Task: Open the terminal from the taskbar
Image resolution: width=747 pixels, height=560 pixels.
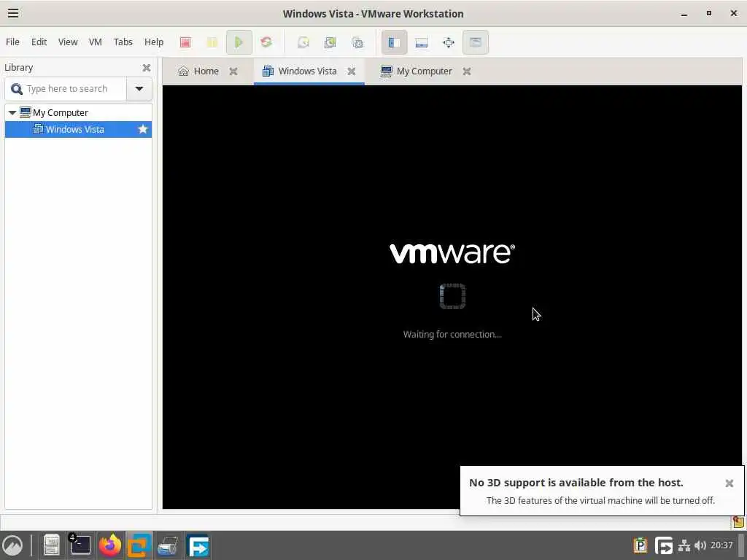Action: pos(80,545)
